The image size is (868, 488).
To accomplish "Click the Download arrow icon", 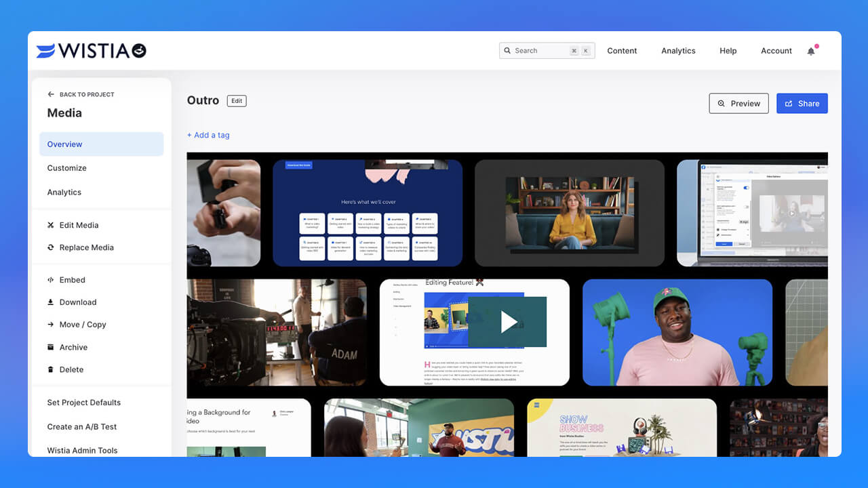I will 51,302.
